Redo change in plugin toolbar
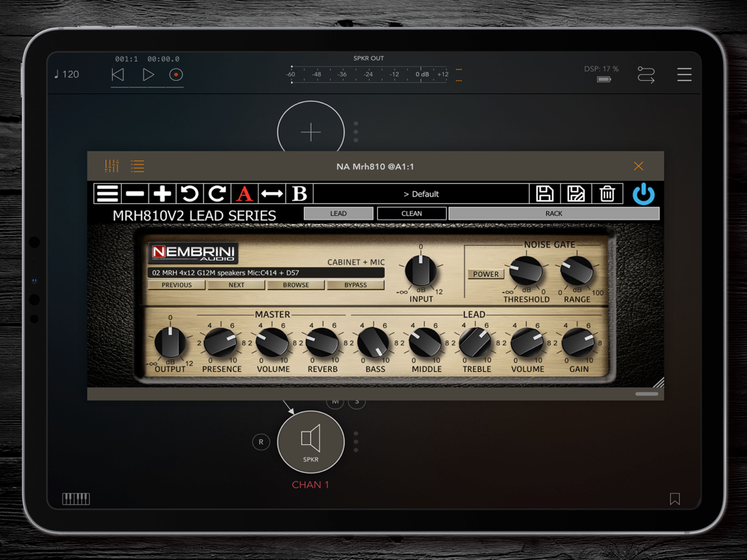747x560 pixels. pos(217,194)
